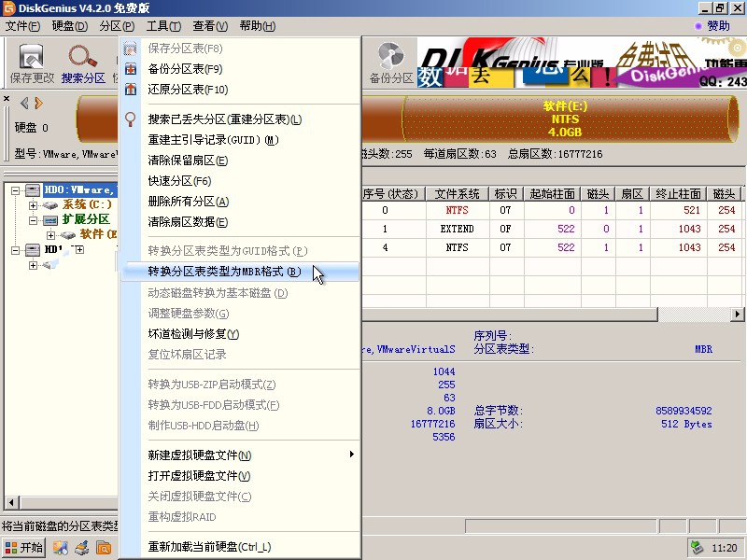Click the orange forward arrow above 硬盘 0
The image size is (747, 560).
37,103
